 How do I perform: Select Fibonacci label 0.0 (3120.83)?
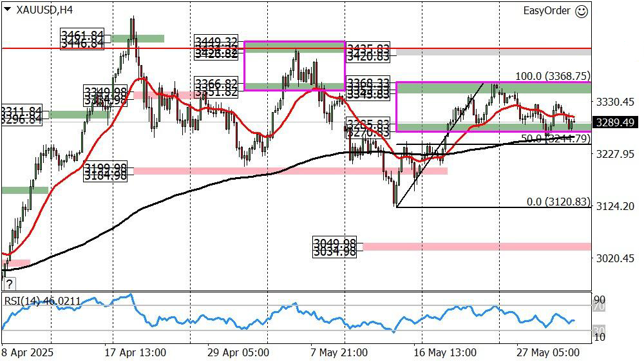(x=558, y=202)
